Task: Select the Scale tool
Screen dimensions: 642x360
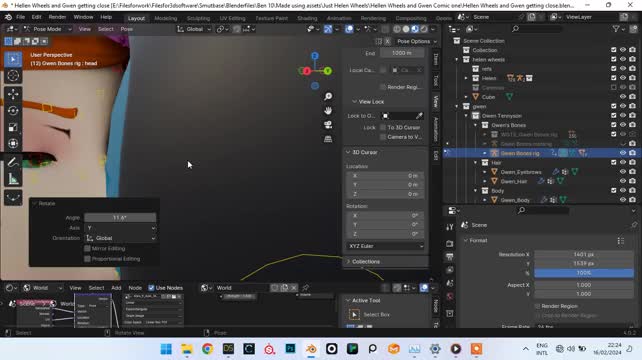Action: point(13,127)
